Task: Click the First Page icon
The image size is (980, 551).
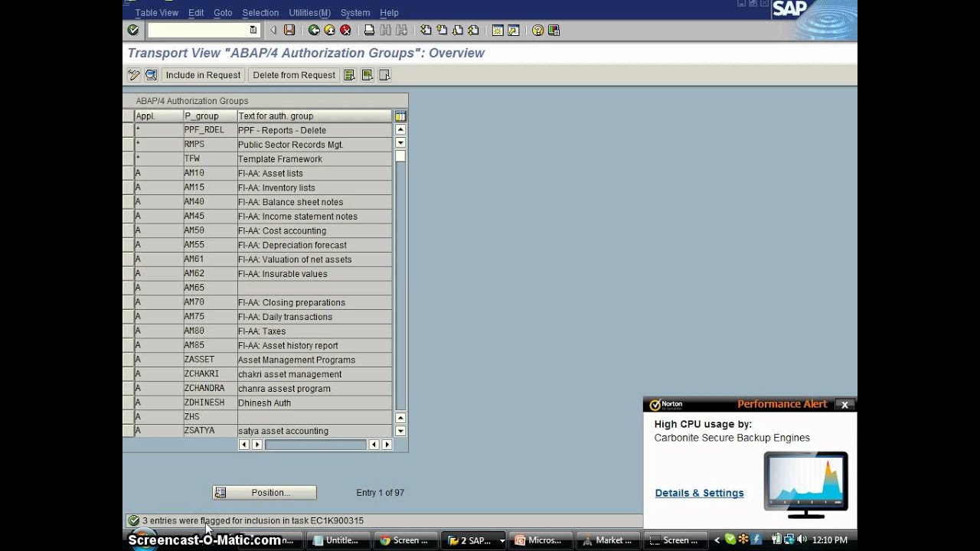Action: [426, 30]
